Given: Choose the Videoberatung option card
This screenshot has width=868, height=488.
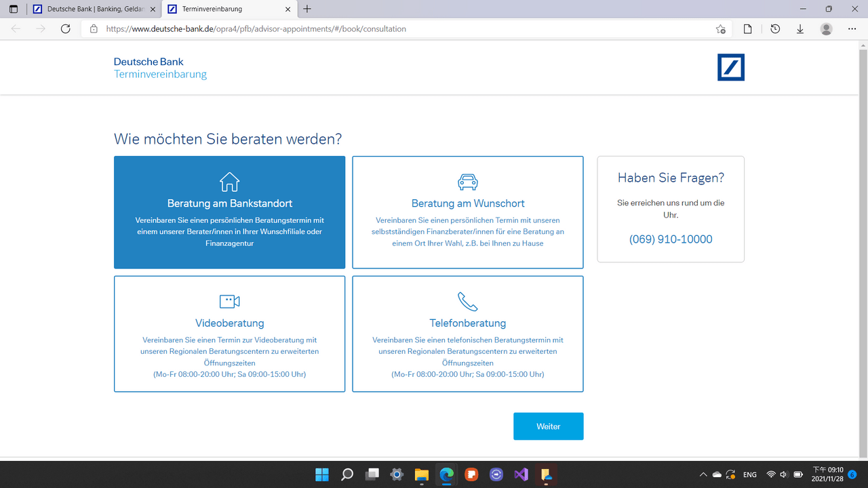Looking at the screenshot, I should pyautogui.click(x=229, y=333).
